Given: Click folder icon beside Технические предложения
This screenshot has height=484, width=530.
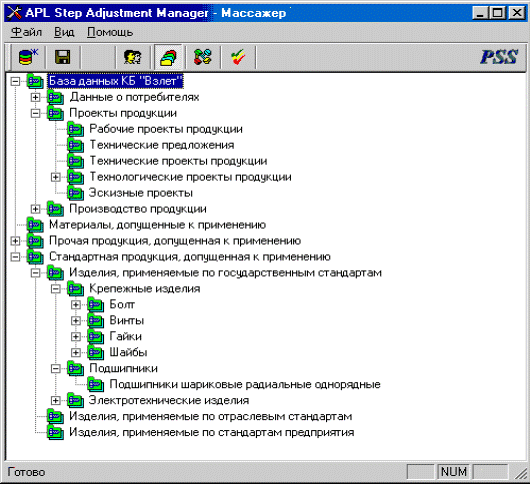Looking at the screenshot, I should point(75,145).
